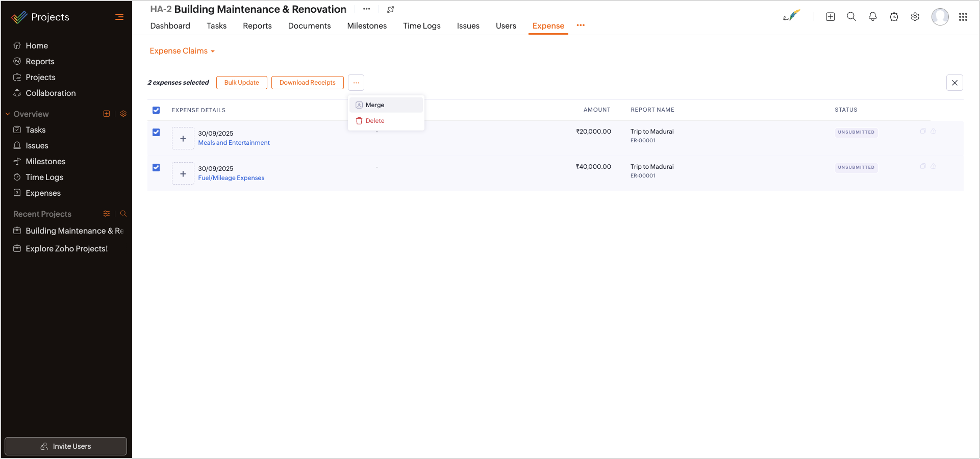Collapse sidebar using the hamburger icon
This screenshot has height=459, width=980.
[119, 17]
